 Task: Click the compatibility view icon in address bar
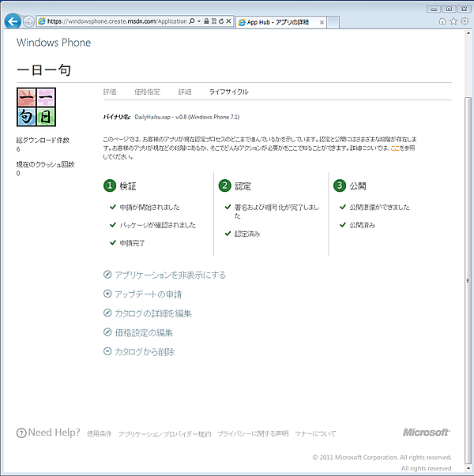pyautogui.click(x=214, y=21)
